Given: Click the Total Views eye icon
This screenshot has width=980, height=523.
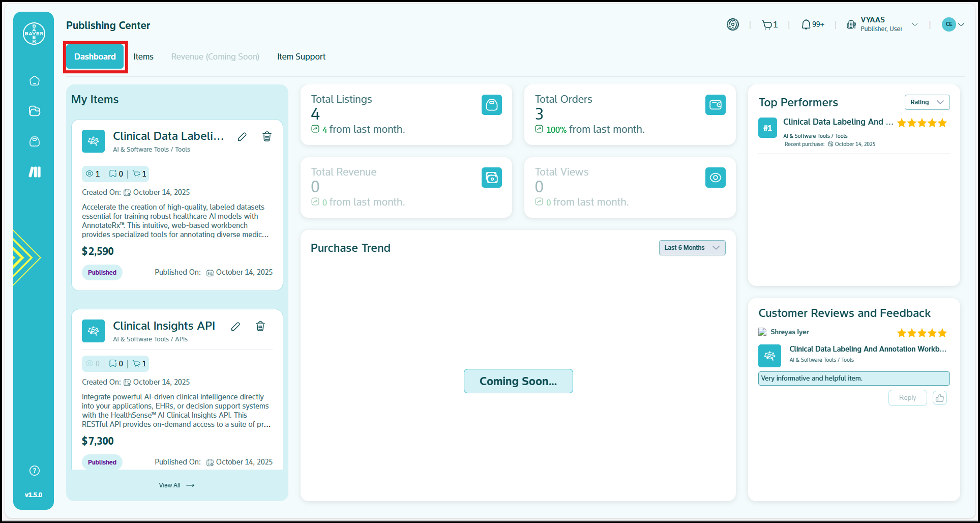Looking at the screenshot, I should pyautogui.click(x=715, y=178).
